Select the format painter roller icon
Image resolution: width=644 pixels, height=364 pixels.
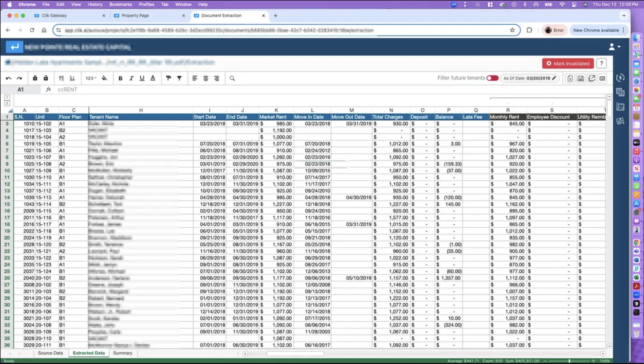pyautogui.click(x=169, y=78)
